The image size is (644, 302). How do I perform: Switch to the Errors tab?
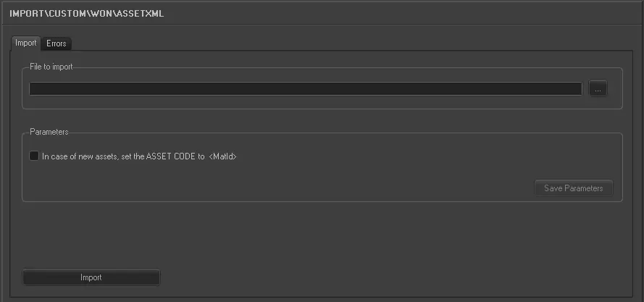(x=57, y=43)
